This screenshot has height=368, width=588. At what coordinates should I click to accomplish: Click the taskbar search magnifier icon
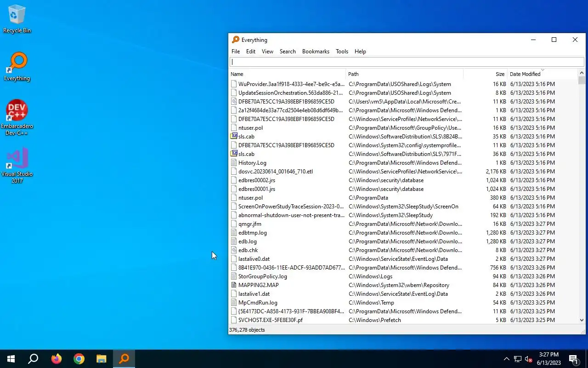tap(33, 359)
